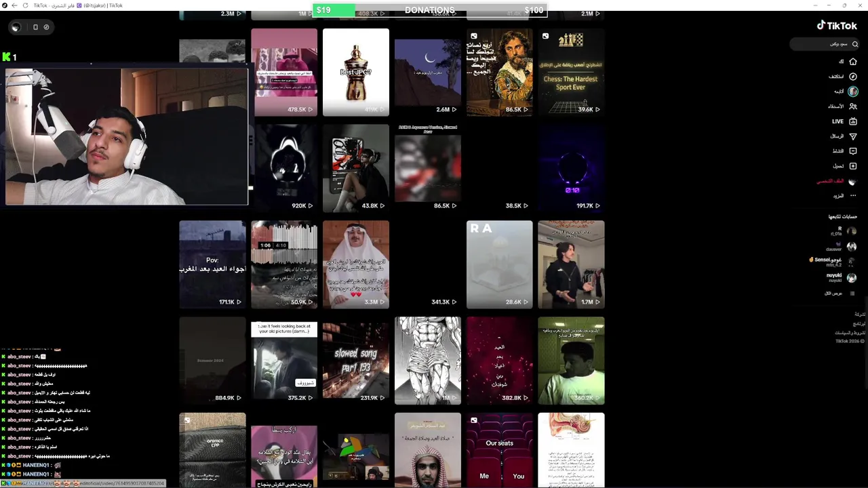Open the Home (For You) icon
This screenshot has width=868, height=488.
853,62
